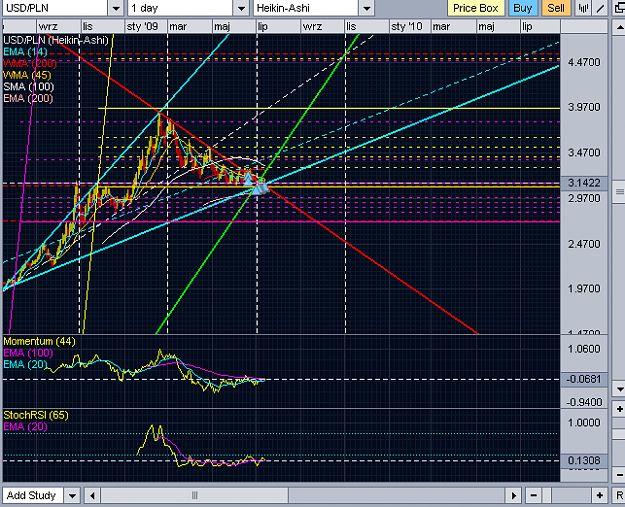This screenshot has width=625, height=507.
Task: Click the Heikin-Ashi chart style field
Action: [306, 8]
